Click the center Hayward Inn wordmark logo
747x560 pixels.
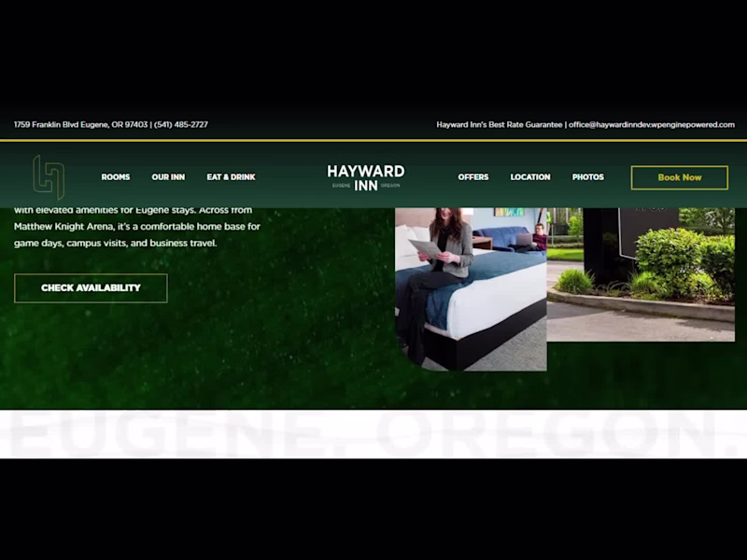(366, 177)
